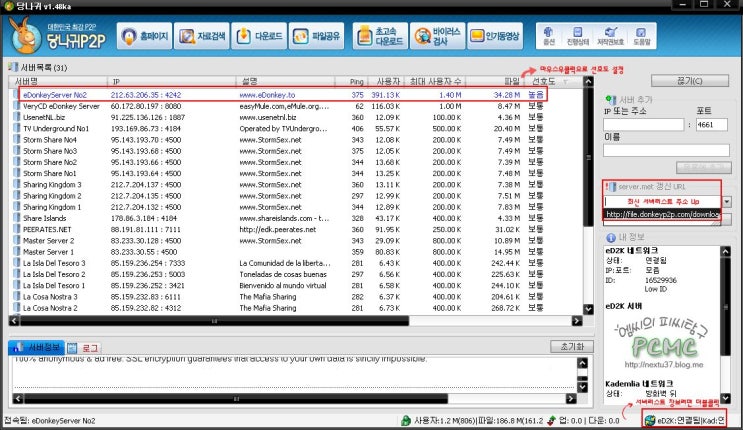Viewport: 743px width, 430px height.
Task: Select the file.donkeyp2p.com URL suggestion
Action: coord(661,214)
